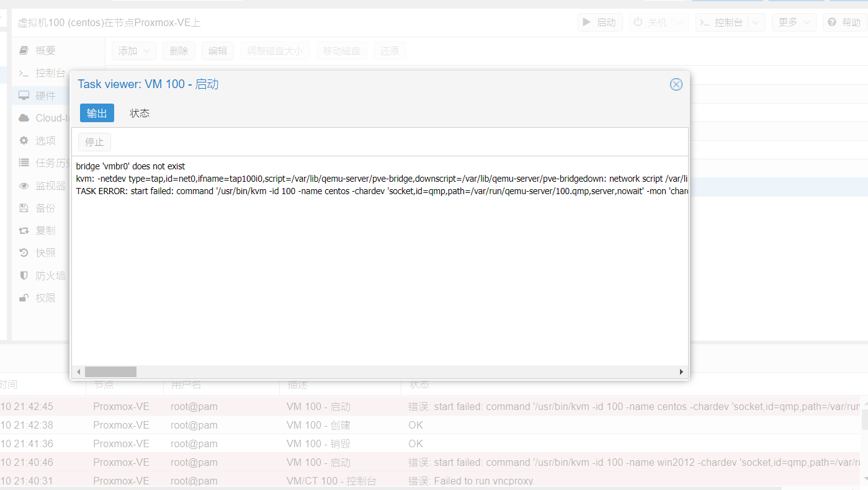
Task: Expand the Console (控制台) dropdown arrow
Action: (x=756, y=22)
